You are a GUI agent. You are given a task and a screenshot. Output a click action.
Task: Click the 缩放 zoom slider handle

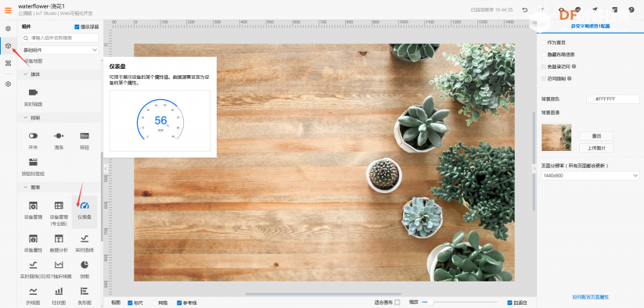click(x=430, y=303)
